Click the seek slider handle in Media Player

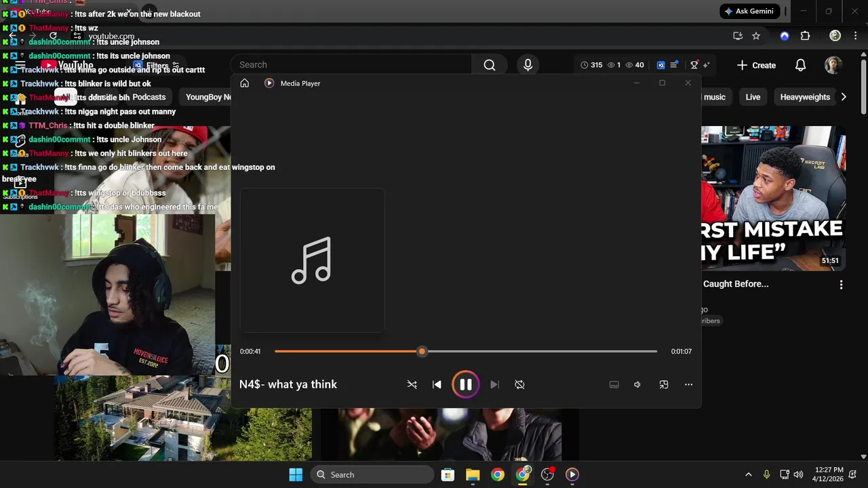click(422, 351)
